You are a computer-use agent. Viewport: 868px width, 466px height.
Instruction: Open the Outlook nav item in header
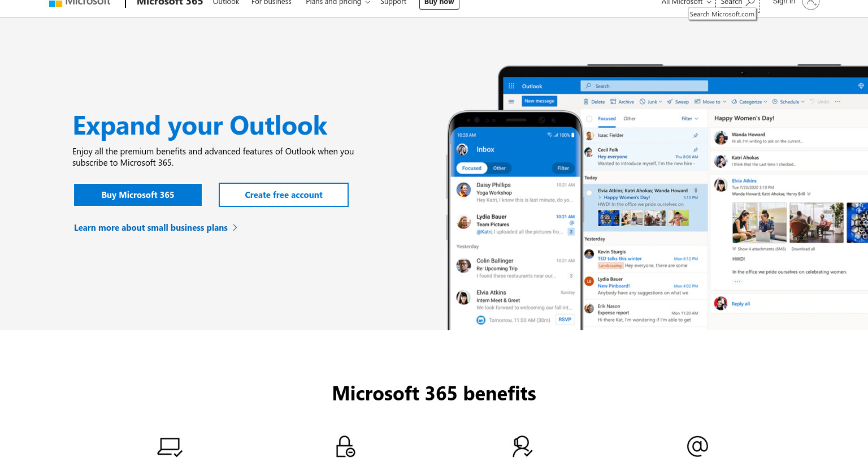pos(226,3)
